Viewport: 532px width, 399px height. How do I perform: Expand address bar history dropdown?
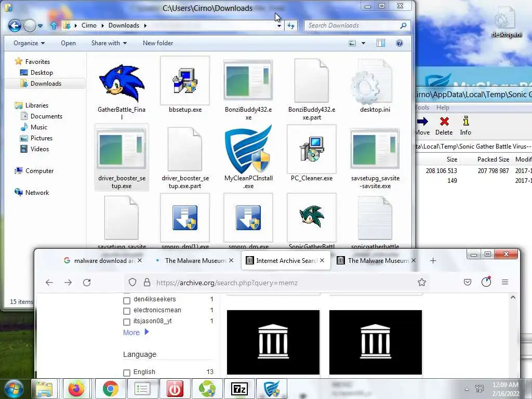coord(279,26)
